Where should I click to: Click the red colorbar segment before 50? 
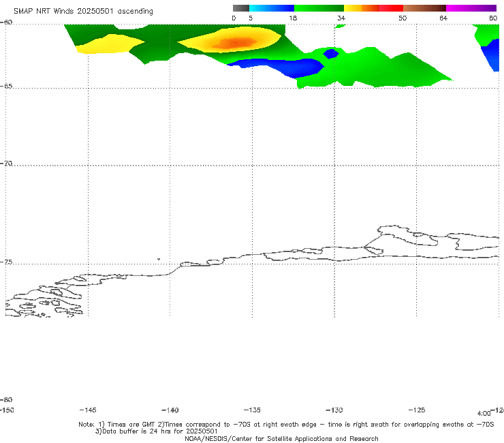[391, 8]
